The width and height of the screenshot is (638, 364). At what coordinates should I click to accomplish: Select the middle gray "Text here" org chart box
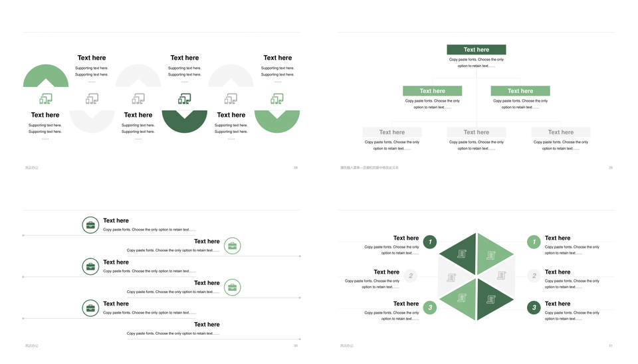pyautogui.click(x=476, y=132)
